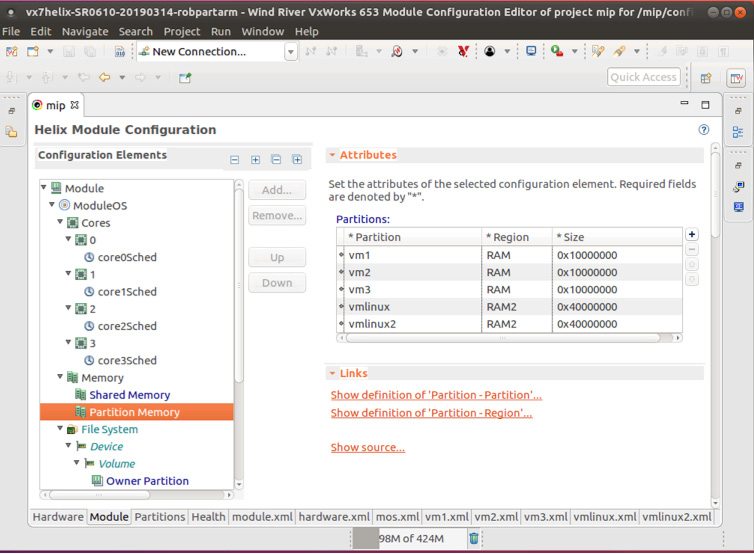Click the active perspective icon by Quick Access
Viewport: 754px width, 554px height.
pyautogui.click(x=737, y=78)
